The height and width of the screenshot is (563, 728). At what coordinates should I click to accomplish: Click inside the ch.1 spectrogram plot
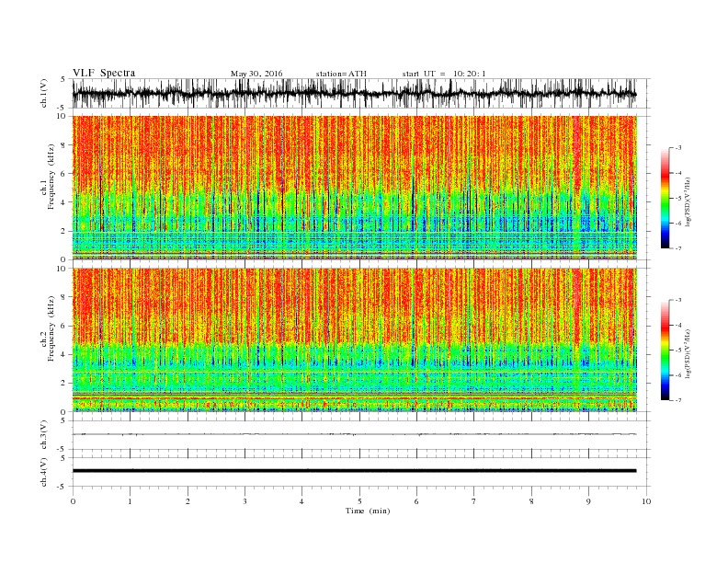[x=355, y=188]
